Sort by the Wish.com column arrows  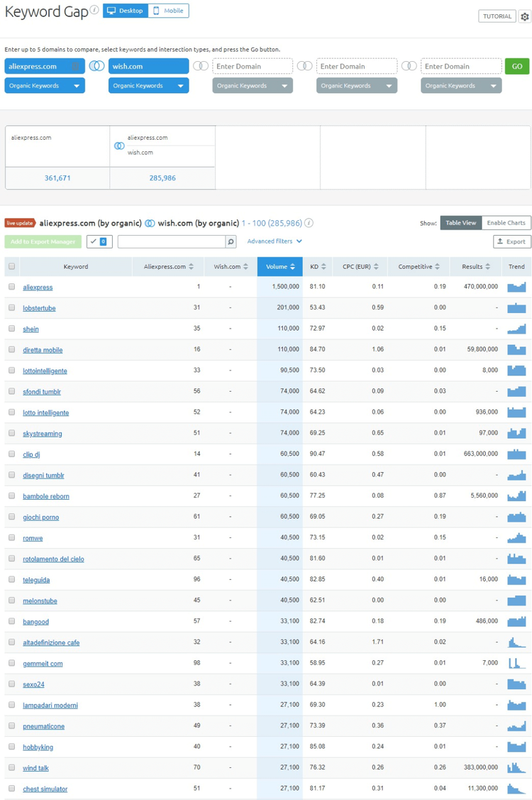pos(246,267)
